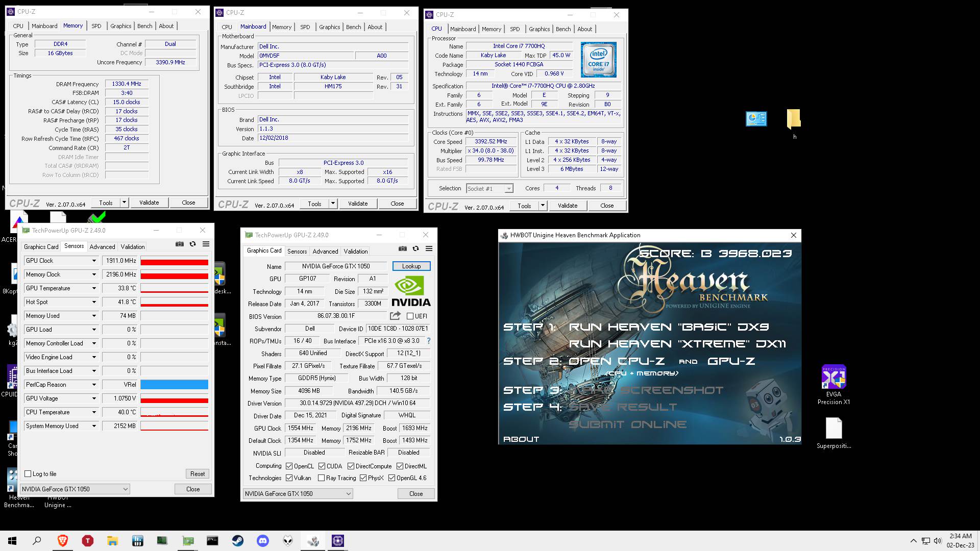This screenshot has height=551, width=980.
Task: Open Tools dropdown arrow in CPU-Z Memory window
Action: tap(124, 203)
